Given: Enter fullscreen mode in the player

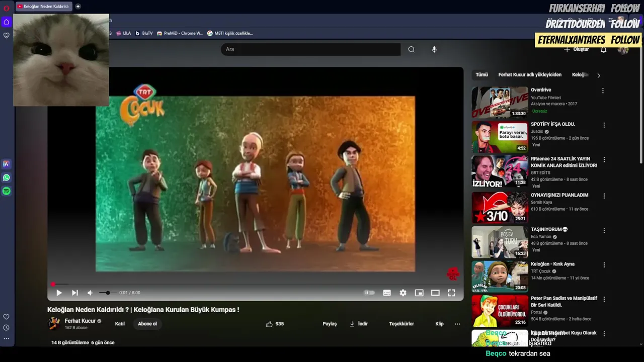Looking at the screenshot, I should 451,293.
